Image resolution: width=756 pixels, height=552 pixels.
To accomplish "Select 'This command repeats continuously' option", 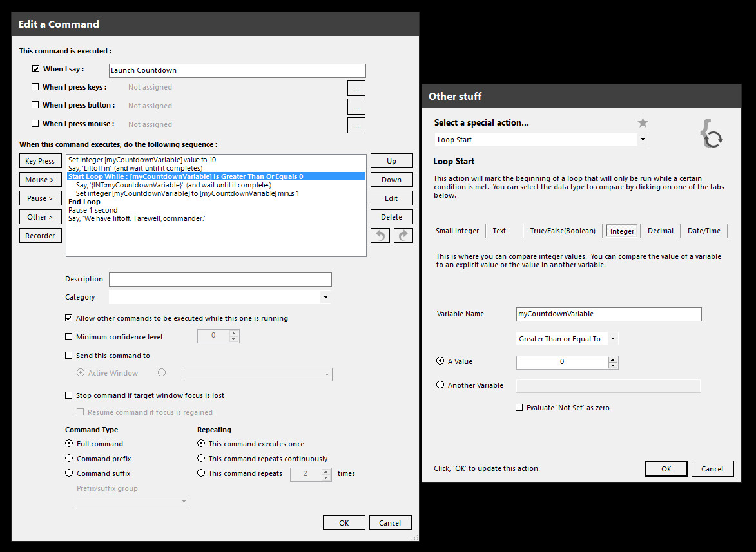I will point(201,459).
